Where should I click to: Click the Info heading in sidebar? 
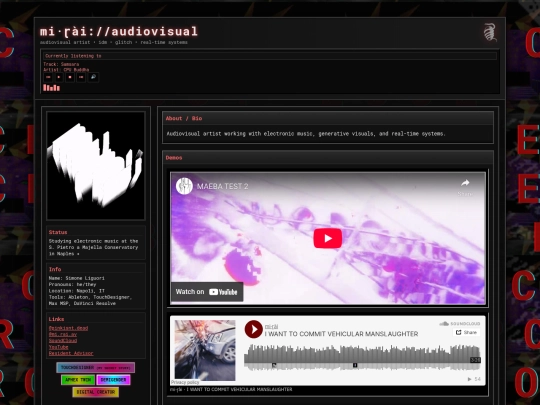55,269
